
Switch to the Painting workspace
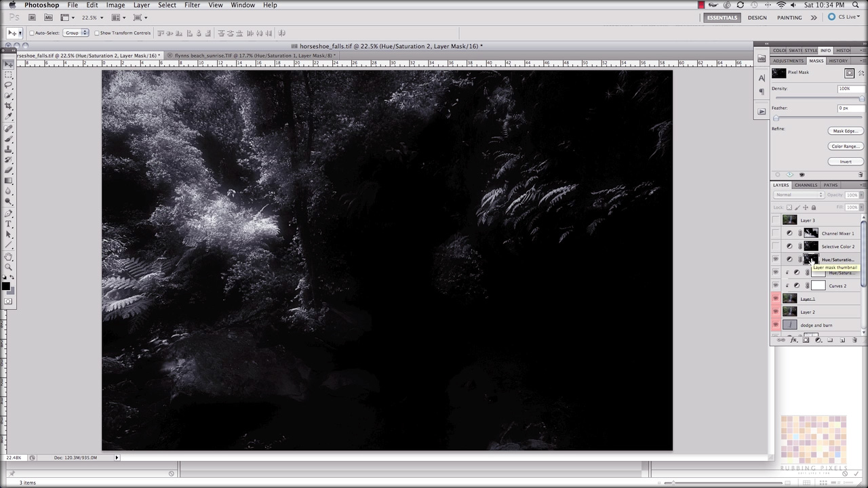pyautogui.click(x=789, y=18)
